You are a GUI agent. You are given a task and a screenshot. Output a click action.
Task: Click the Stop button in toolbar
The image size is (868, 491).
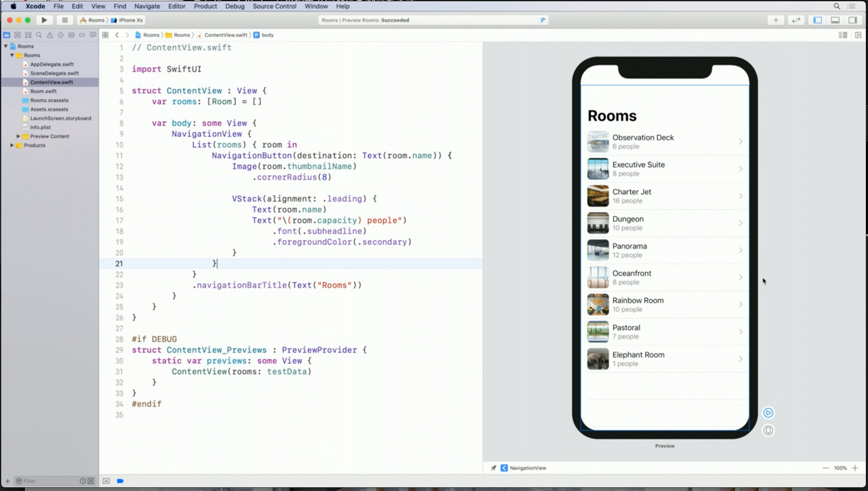(65, 20)
